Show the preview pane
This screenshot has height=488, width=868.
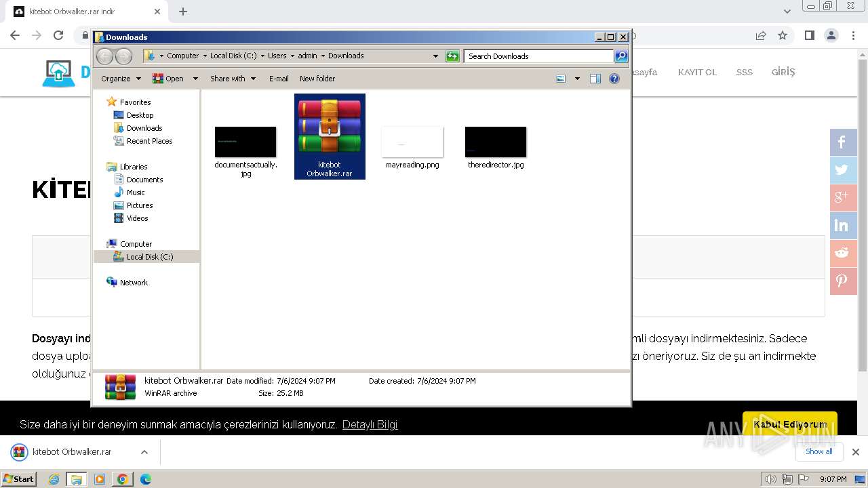pyautogui.click(x=595, y=79)
